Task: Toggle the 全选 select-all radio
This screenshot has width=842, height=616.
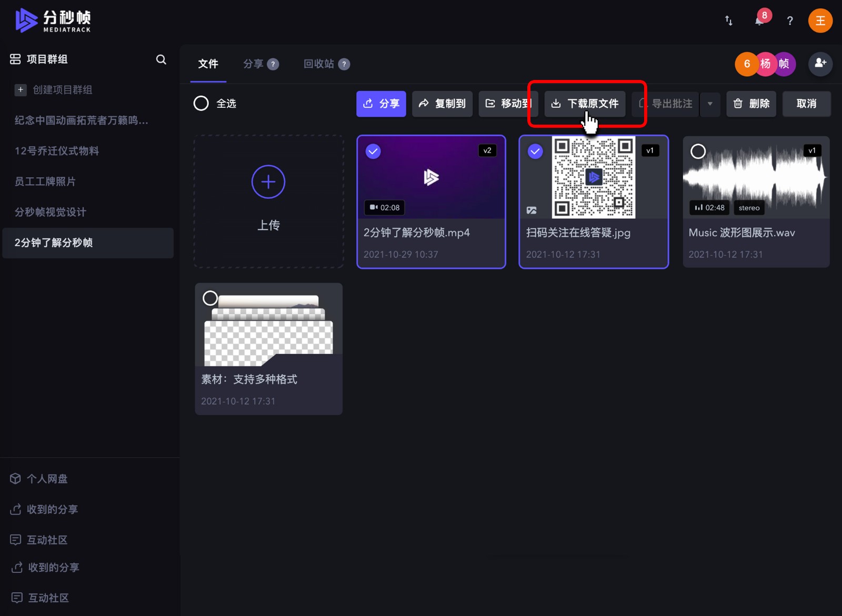Action: pos(201,104)
